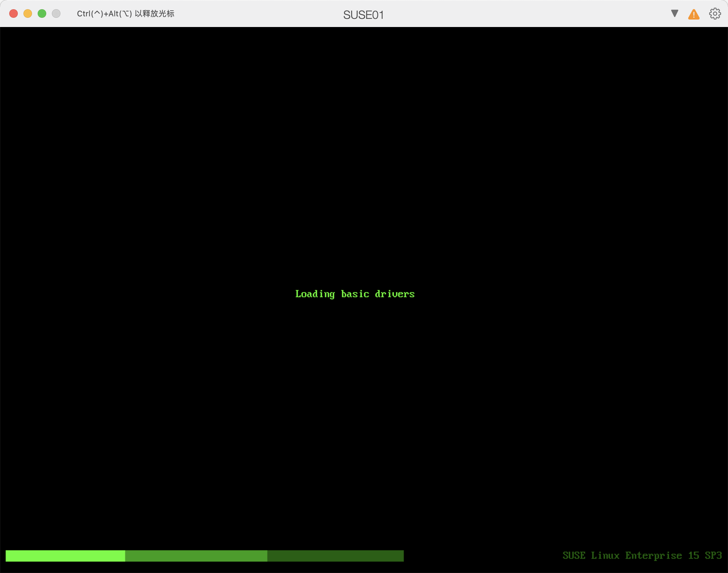728x573 pixels.
Task: Click the grey fourth window control button
Action: point(56,14)
